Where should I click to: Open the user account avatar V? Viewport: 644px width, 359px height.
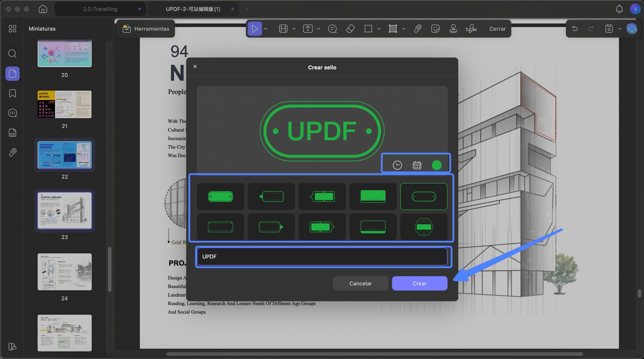pyautogui.click(x=635, y=9)
